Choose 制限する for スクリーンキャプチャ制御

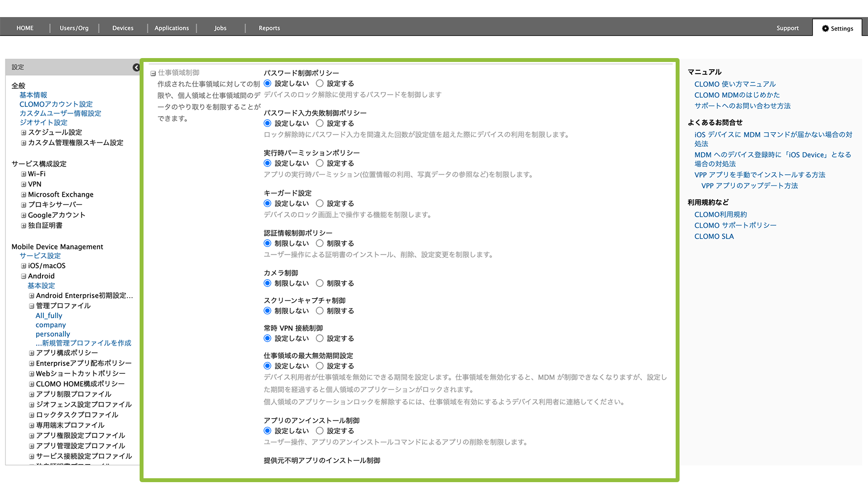pos(320,311)
